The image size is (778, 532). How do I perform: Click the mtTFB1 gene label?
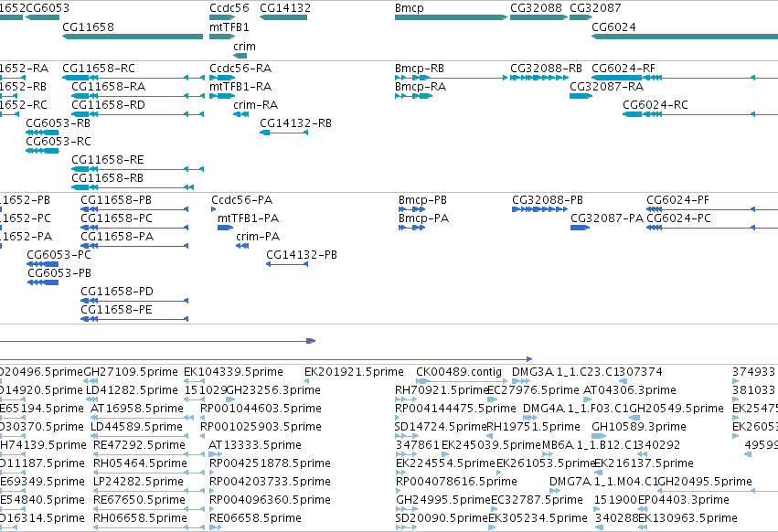coord(229,27)
